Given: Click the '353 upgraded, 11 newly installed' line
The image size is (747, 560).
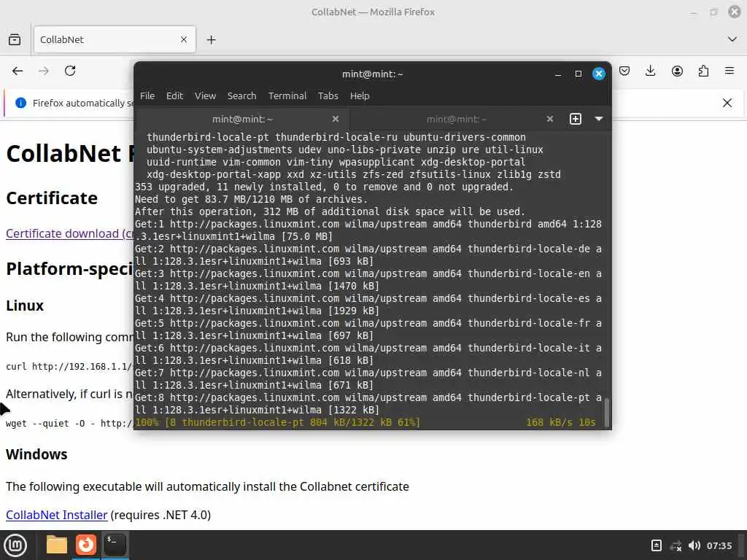Looking at the screenshot, I should pyautogui.click(x=324, y=187).
